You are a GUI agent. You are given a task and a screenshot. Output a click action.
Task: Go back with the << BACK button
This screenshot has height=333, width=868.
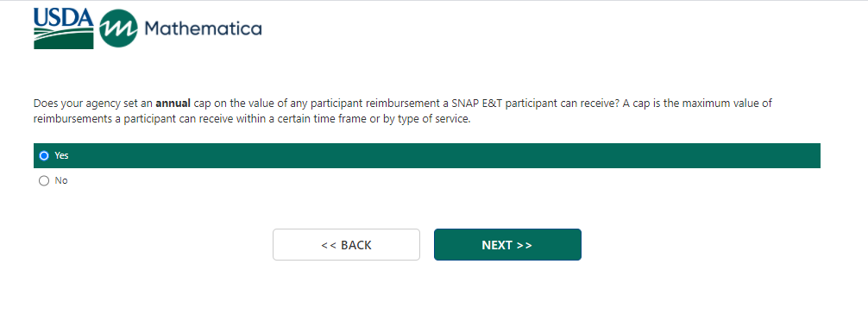tap(346, 244)
